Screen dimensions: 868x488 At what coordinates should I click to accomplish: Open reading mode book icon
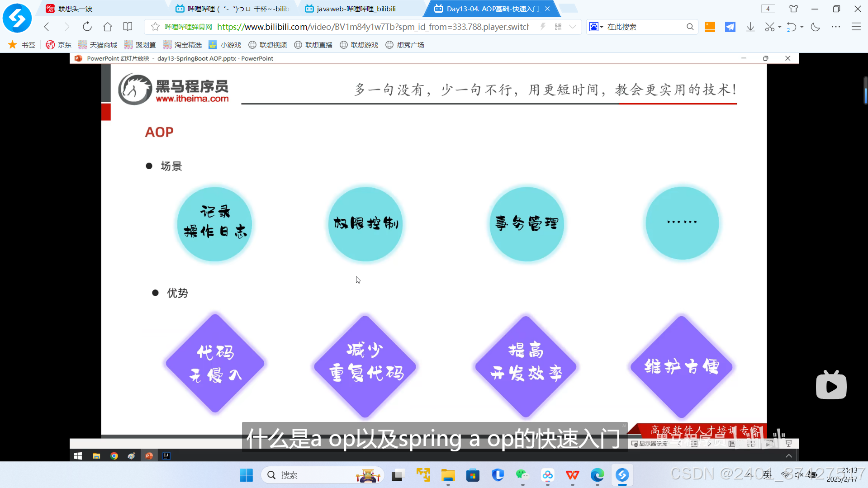pos(128,27)
